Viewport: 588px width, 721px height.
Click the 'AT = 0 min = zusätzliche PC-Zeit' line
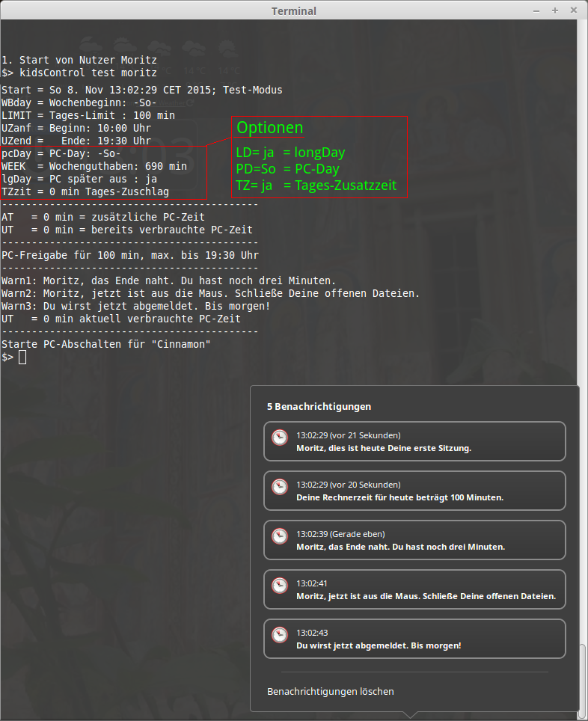click(x=103, y=217)
